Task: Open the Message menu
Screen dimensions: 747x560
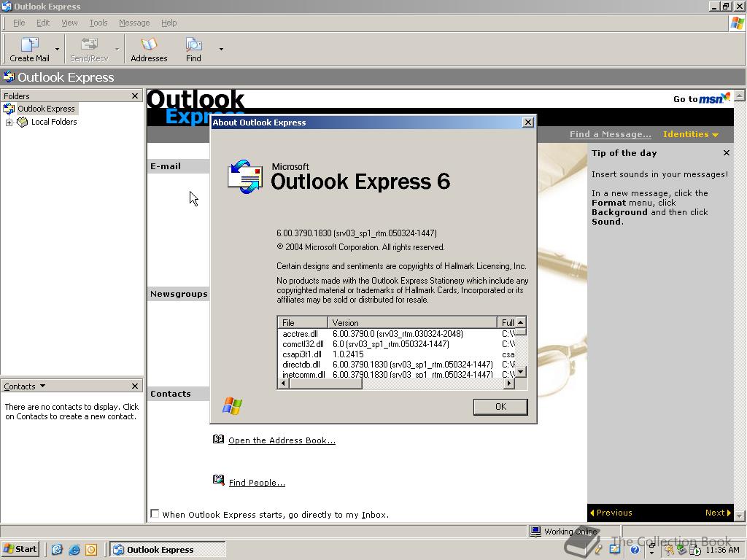Action: point(134,23)
